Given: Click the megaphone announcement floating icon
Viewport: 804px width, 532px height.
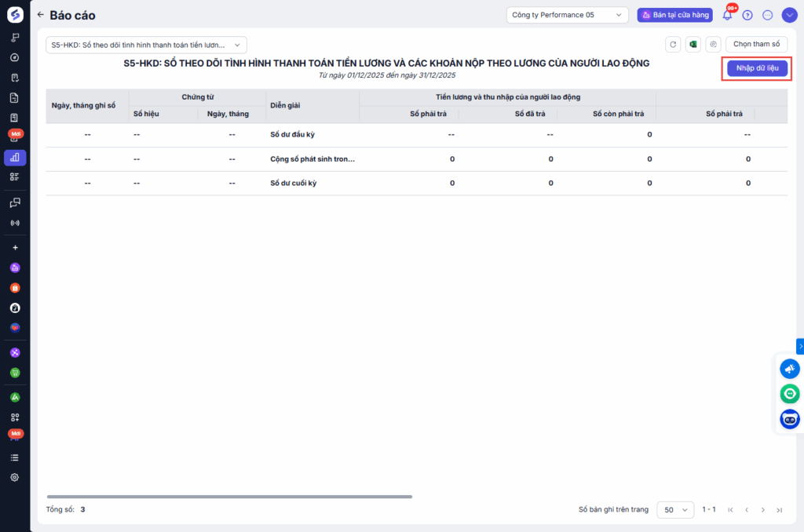Looking at the screenshot, I should (789, 369).
